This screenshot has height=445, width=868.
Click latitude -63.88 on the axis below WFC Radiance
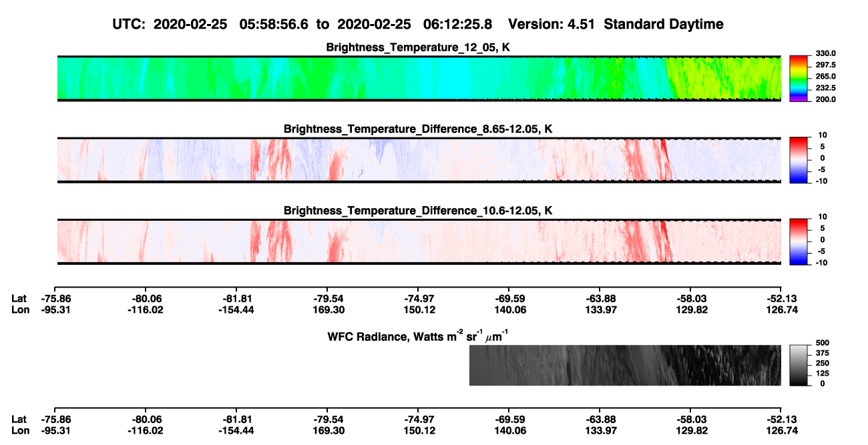[600, 419]
